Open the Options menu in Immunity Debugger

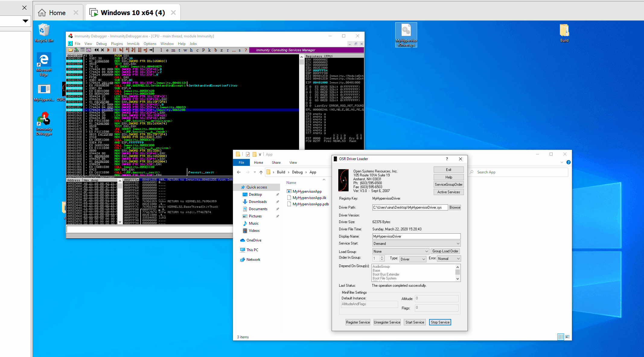[x=150, y=44]
